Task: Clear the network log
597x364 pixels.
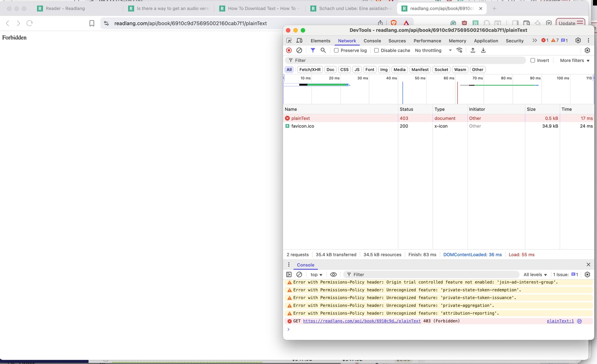Action: [x=299, y=50]
